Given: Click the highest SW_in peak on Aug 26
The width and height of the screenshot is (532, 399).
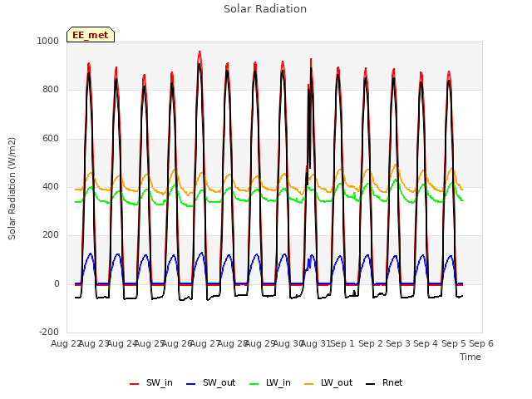Looking at the screenshot, I should 199,52.
